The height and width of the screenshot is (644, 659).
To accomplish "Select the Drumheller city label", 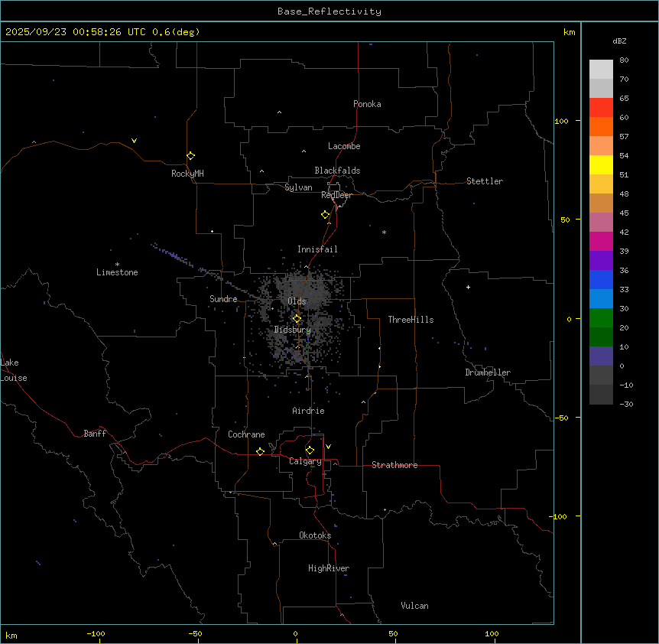I will 488,372.
